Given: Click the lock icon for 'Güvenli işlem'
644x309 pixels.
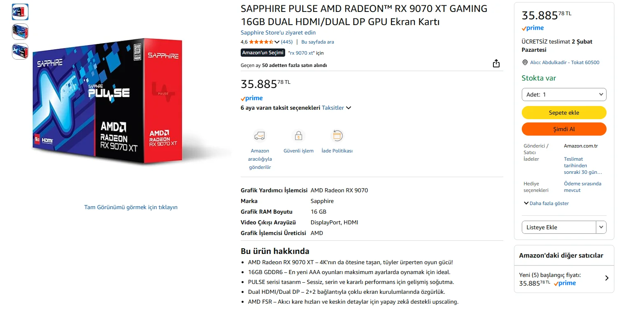Looking at the screenshot, I should 298,135.
